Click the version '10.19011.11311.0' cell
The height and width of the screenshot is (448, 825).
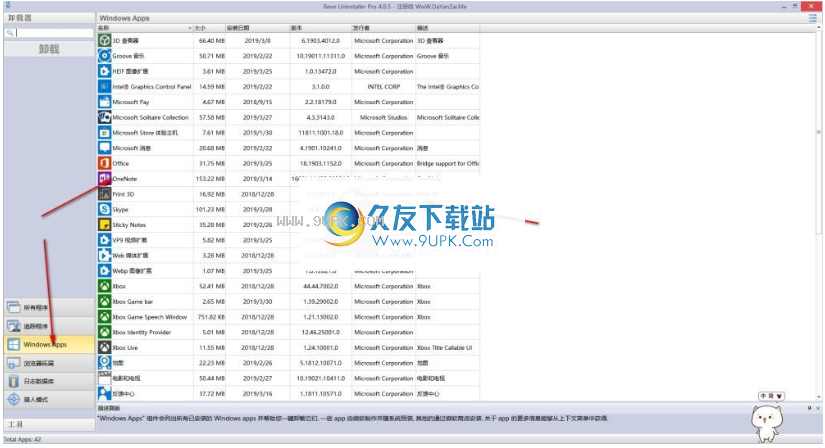click(x=320, y=56)
